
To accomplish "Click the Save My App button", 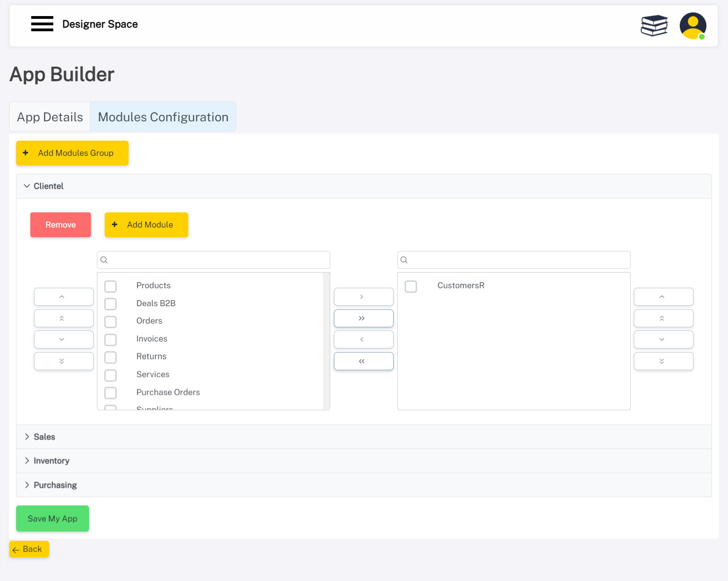I will [x=52, y=518].
